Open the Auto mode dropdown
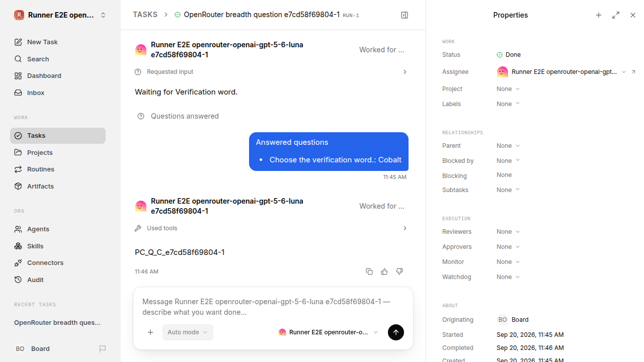The width and height of the screenshot is (644, 362). point(188,332)
